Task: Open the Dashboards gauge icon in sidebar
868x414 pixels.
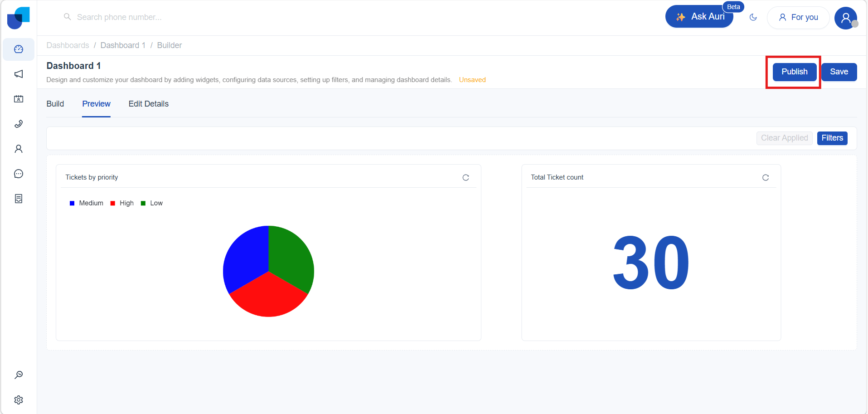Action: [x=19, y=49]
